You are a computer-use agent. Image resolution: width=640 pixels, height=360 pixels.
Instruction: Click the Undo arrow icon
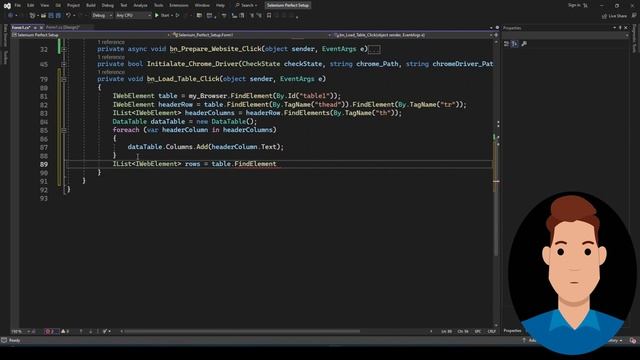point(68,16)
